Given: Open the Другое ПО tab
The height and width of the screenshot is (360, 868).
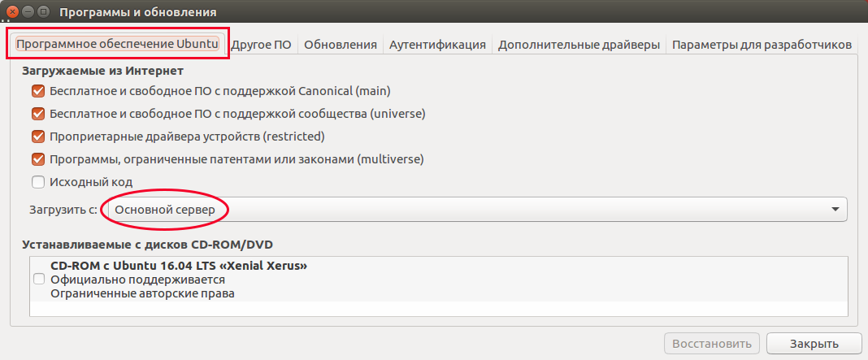Looking at the screenshot, I should click(x=261, y=45).
